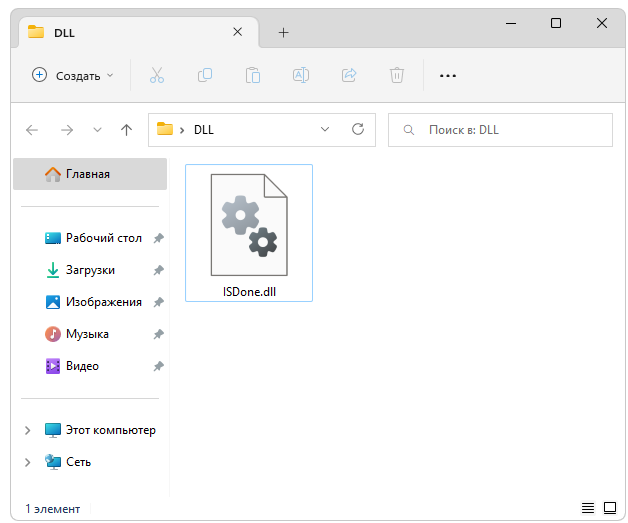This screenshot has height=523, width=628.
Task: Open the Создать dropdown menu
Action: pyautogui.click(x=72, y=75)
